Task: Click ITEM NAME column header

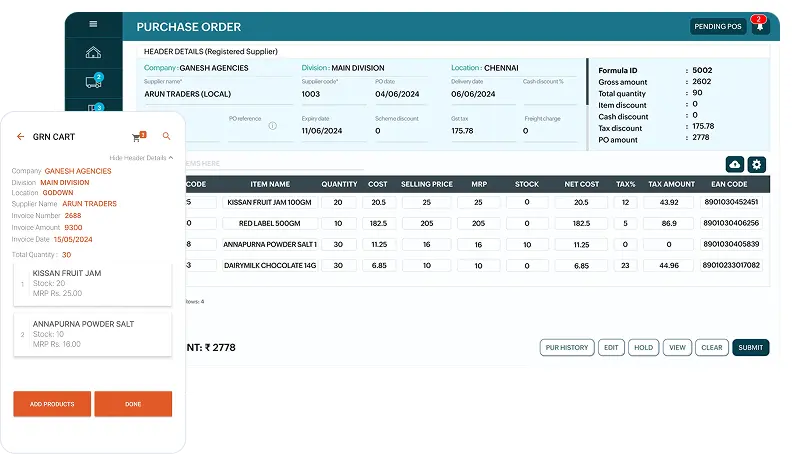Action: (x=270, y=184)
